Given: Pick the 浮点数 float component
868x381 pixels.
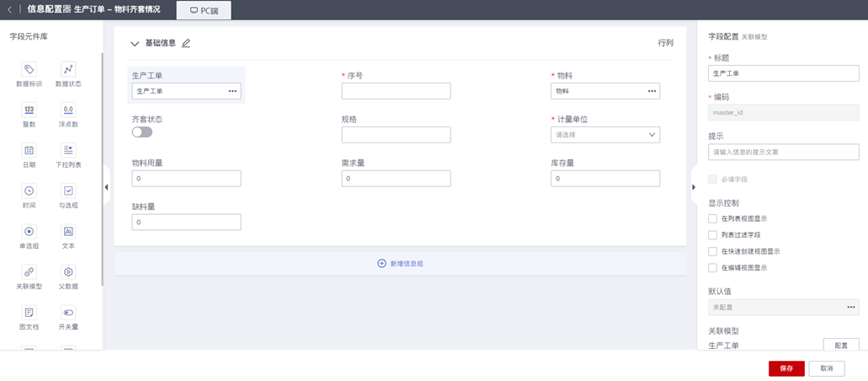Looking at the screenshot, I should (68, 110).
